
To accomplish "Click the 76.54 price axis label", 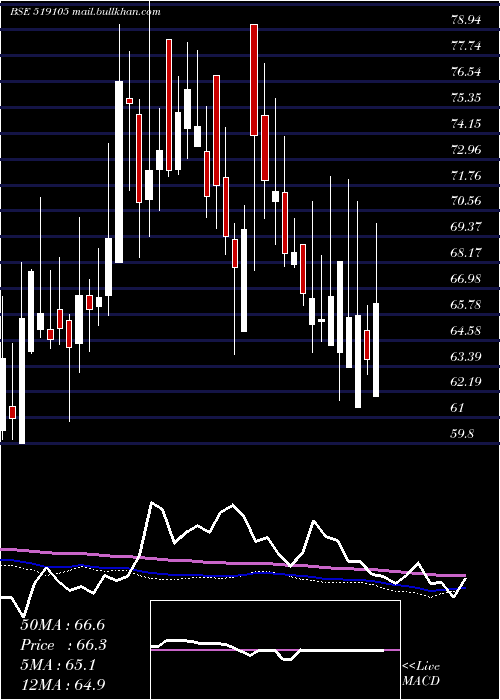I will pyautogui.click(x=466, y=71).
